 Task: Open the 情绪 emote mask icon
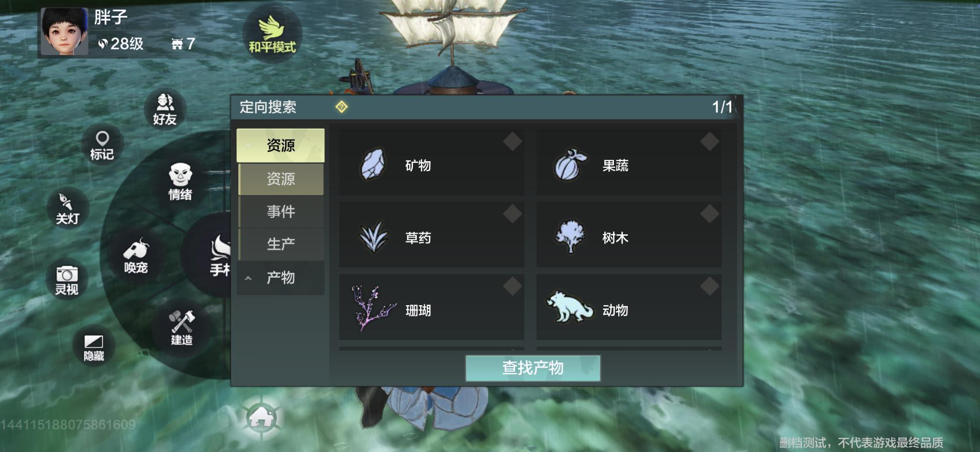(180, 182)
